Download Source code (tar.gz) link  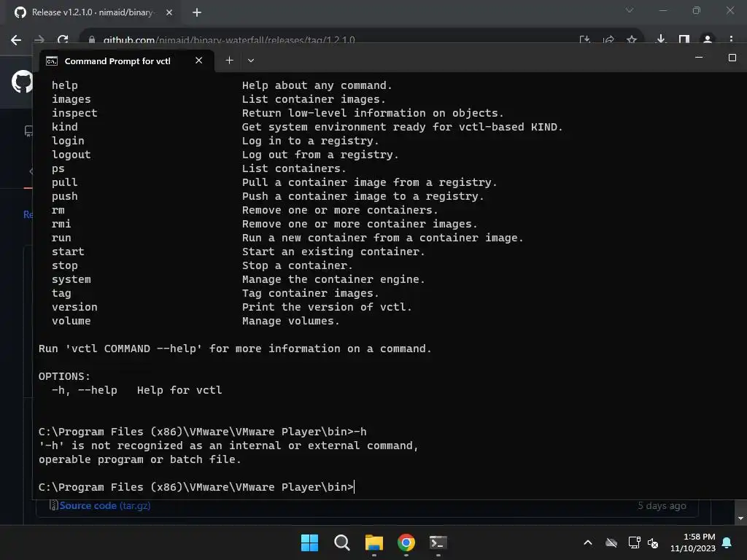(105, 506)
